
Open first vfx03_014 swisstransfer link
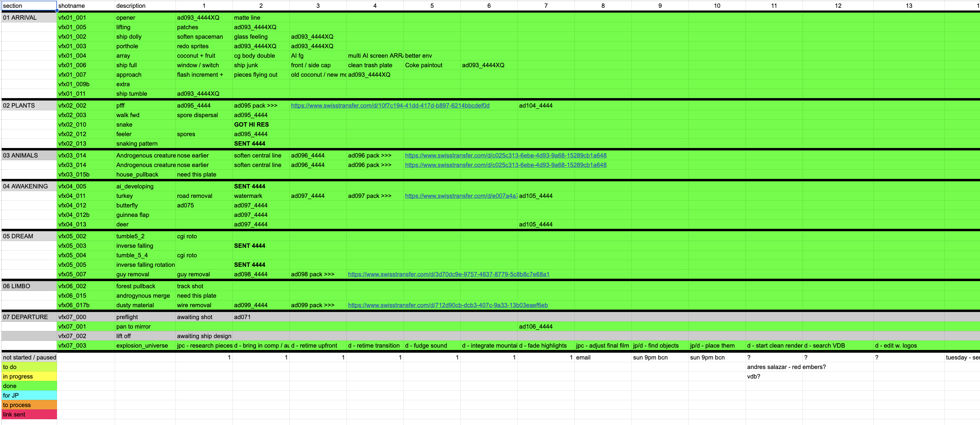[x=505, y=155]
